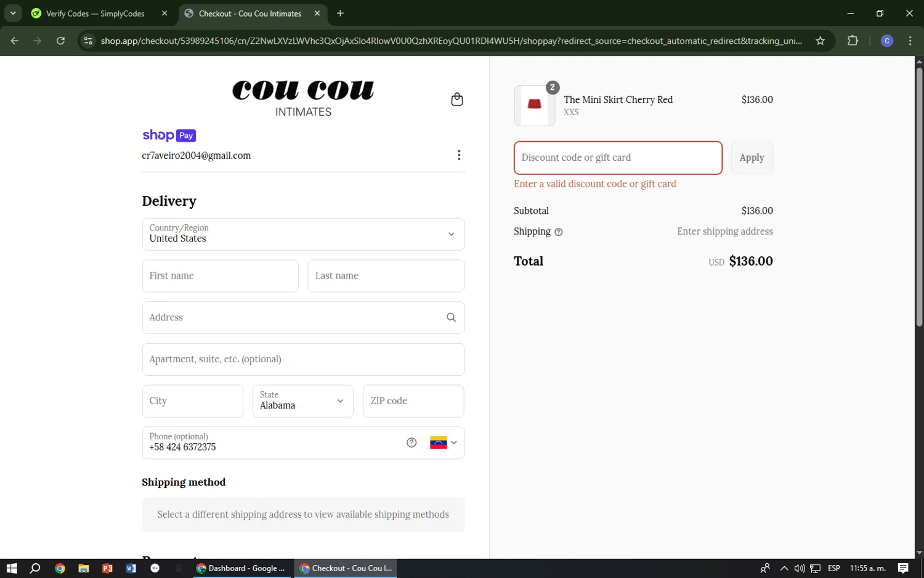Open the volume control in system tray
The height and width of the screenshot is (578, 924).
(x=800, y=568)
